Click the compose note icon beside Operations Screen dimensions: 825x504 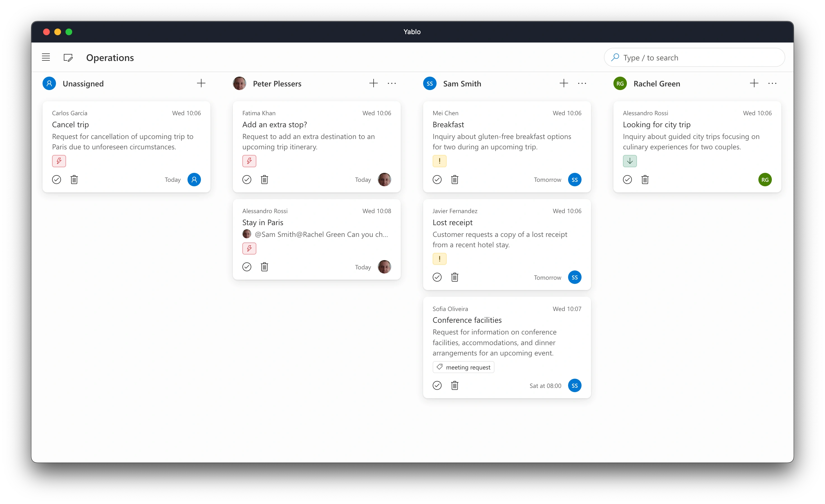68,58
